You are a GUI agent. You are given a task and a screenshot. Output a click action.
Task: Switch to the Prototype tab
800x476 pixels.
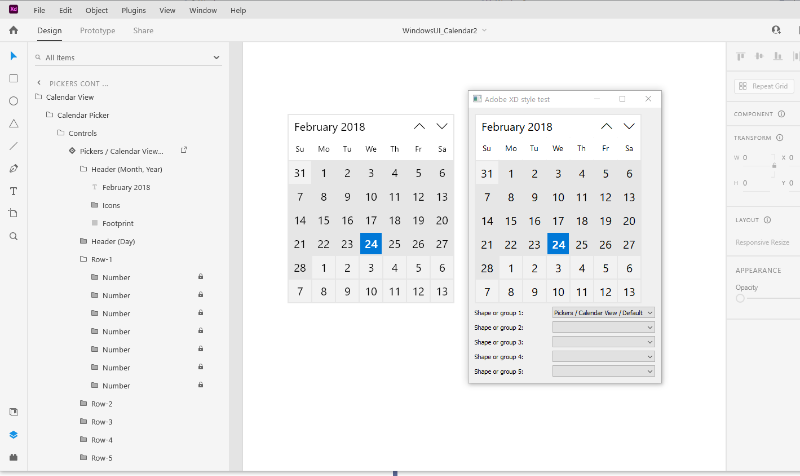coord(97,31)
